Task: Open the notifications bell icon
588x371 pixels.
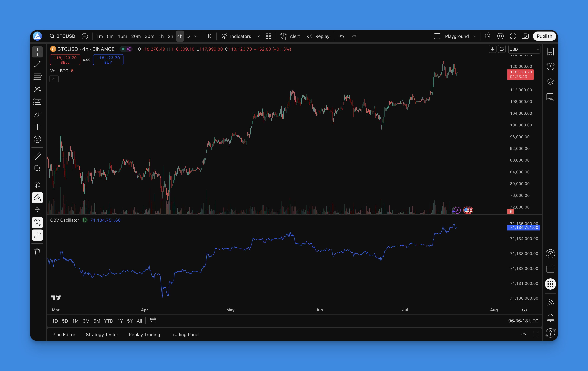Action: [x=550, y=318]
